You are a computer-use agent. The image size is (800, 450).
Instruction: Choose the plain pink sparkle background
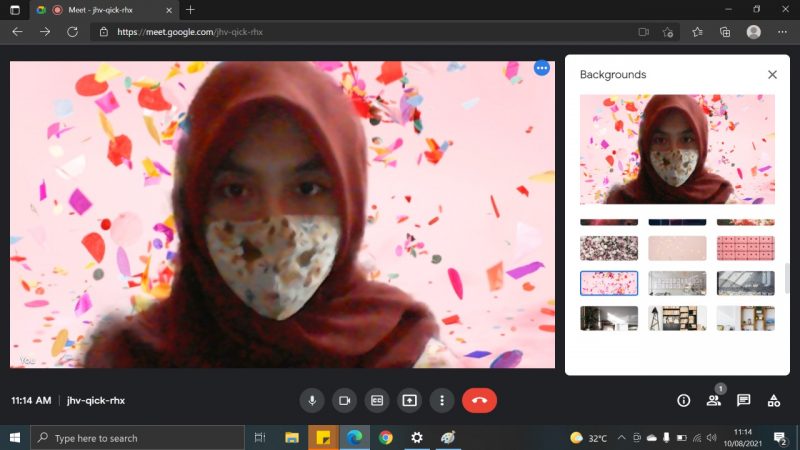tap(677, 248)
